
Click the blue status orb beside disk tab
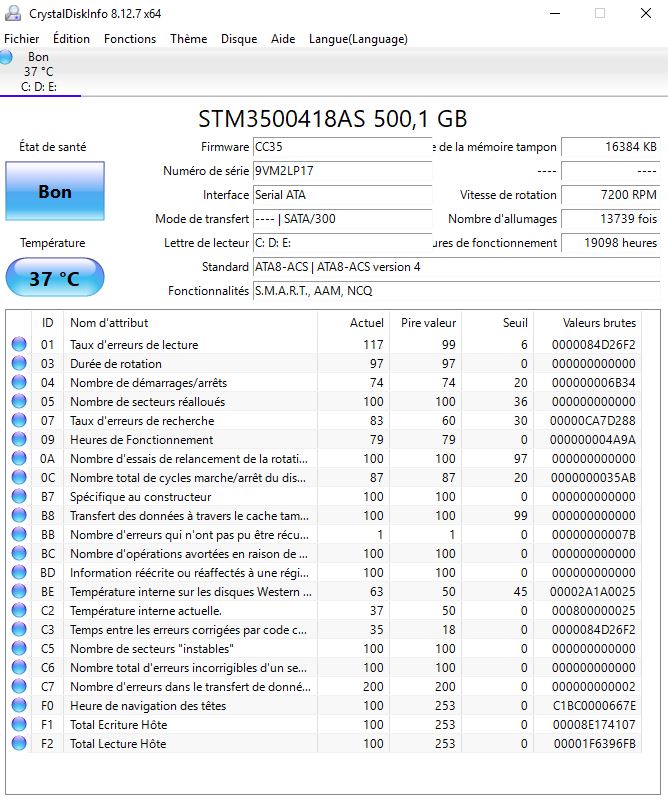tap(7, 57)
